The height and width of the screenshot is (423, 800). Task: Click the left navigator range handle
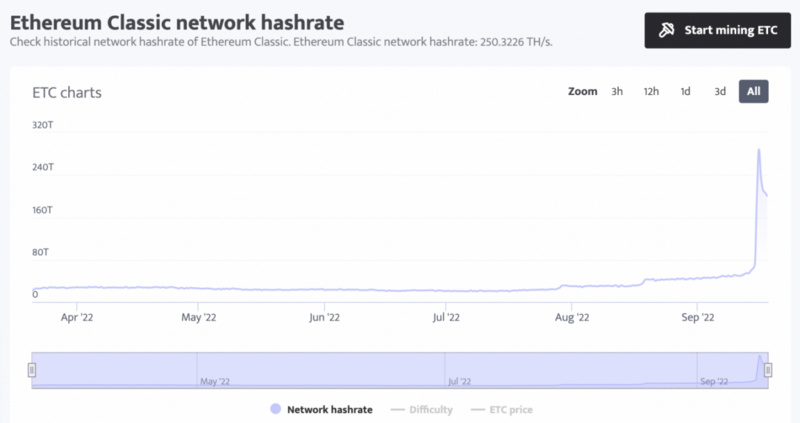pos(32,370)
